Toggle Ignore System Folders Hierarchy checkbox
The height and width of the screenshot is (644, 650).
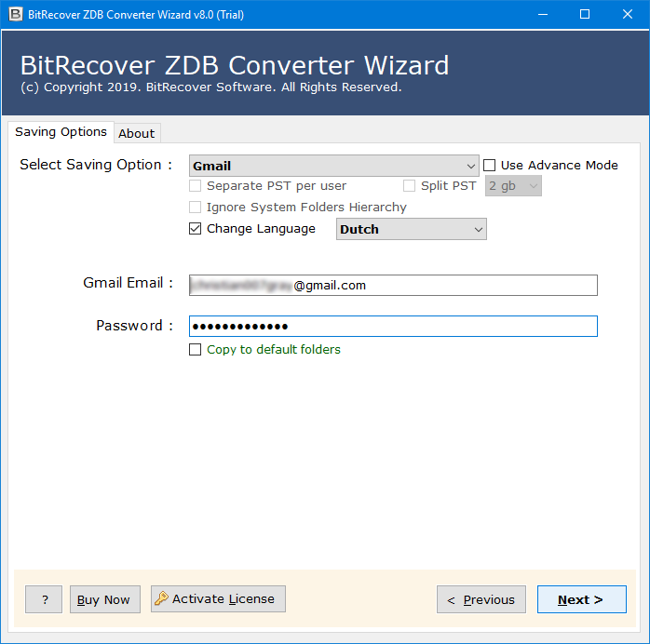pyautogui.click(x=195, y=208)
